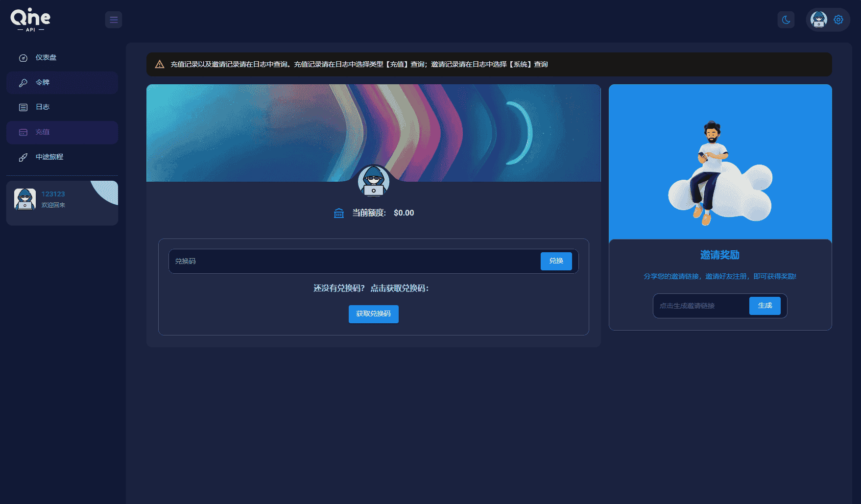Viewport: 861px width, 504px height.
Task: Click the bank icon beside 当前额度
Action: click(x=339, y=213)
